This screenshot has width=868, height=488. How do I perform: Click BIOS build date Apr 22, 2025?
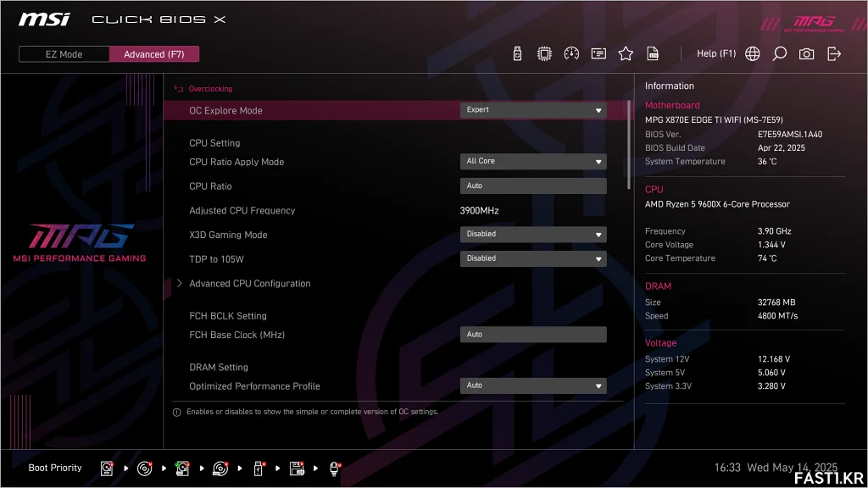click(x=781, y=147)
